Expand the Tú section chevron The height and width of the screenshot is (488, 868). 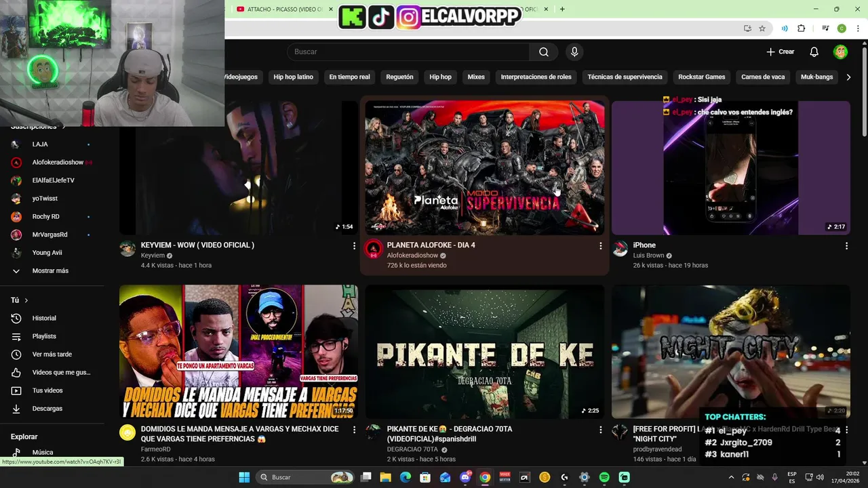(x=26, y=300)
